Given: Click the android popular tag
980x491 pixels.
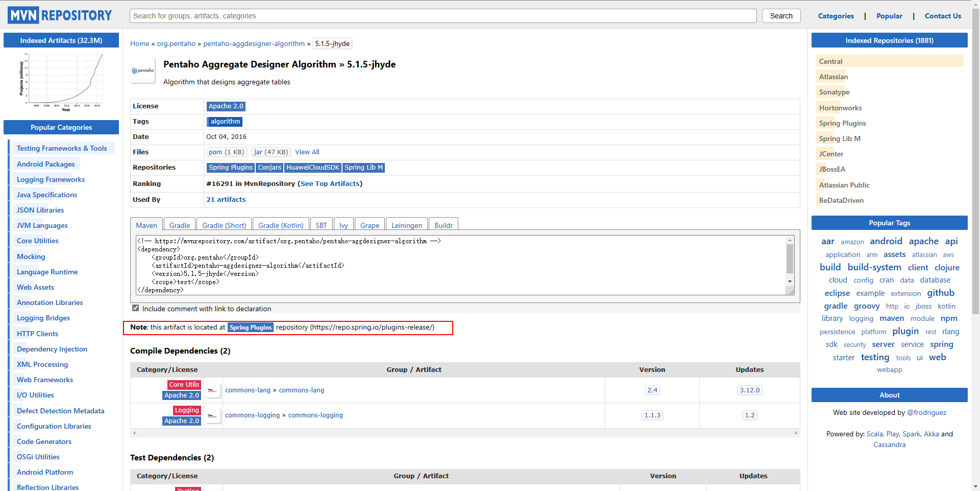Looking at the screenshot, I should (886, 241).
